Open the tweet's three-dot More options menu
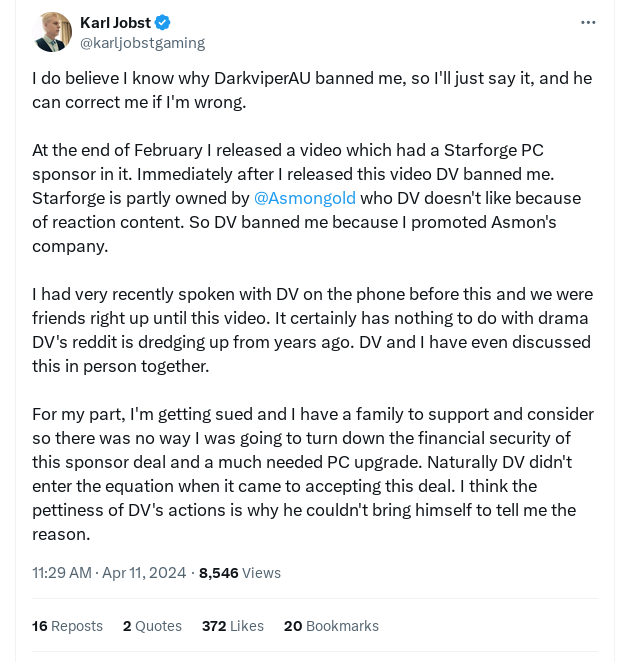The image size is (625, 662). (590, 22)
